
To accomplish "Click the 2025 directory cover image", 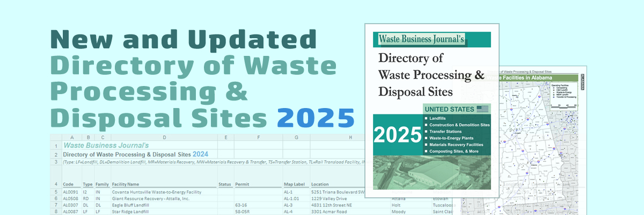I will point(432,111).
